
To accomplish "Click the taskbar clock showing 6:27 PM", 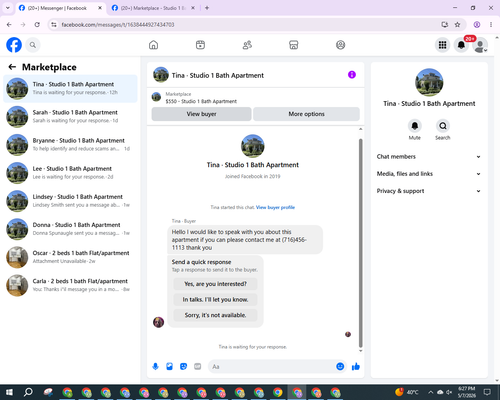I will 466,392.
